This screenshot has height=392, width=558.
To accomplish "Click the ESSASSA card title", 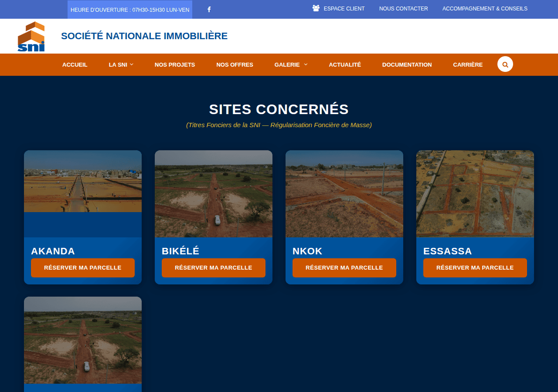I will [448, 251].
